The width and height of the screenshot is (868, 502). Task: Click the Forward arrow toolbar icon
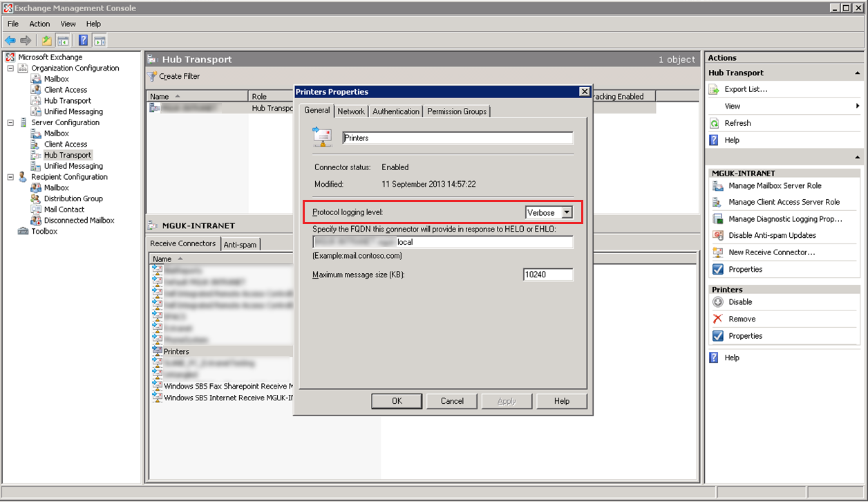(x=26, y=41)
